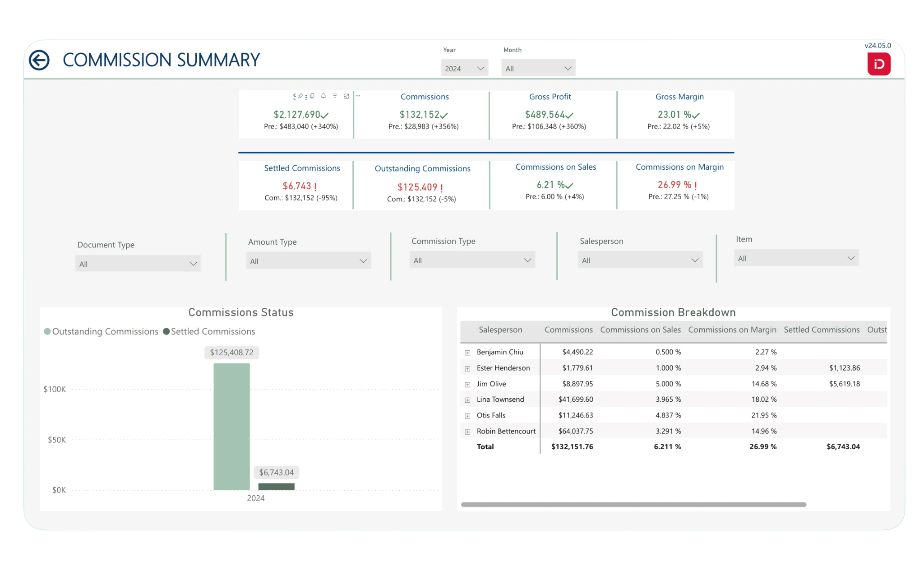This screenshot has height=567, width=924.
Task: Open the Year dropdown showing 2024
Action: pyautogui.click(x=464, y=68)
